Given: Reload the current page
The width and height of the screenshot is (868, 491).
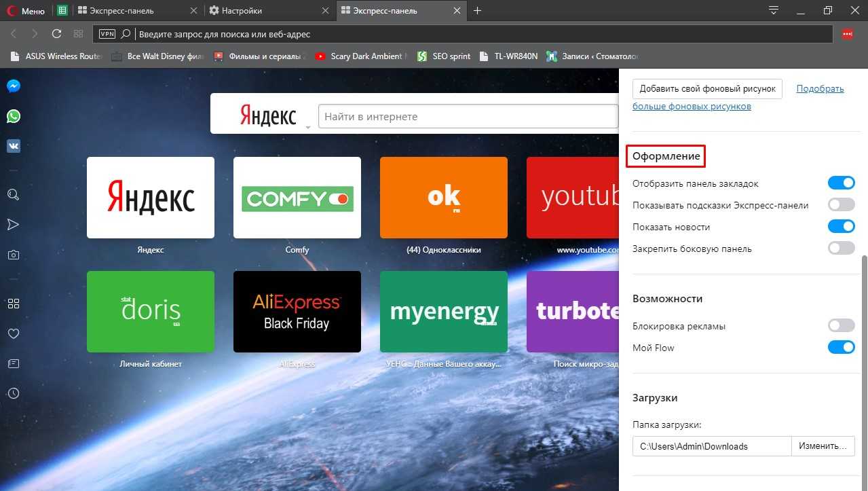Looking at the screenshot, I should coord(56,33).
